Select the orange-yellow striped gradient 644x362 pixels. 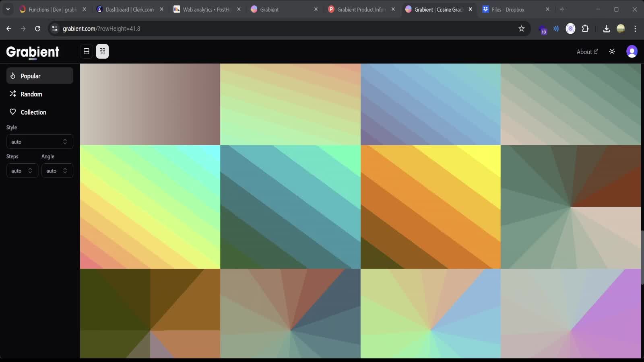pyautogui.click(x=430, y=207)
